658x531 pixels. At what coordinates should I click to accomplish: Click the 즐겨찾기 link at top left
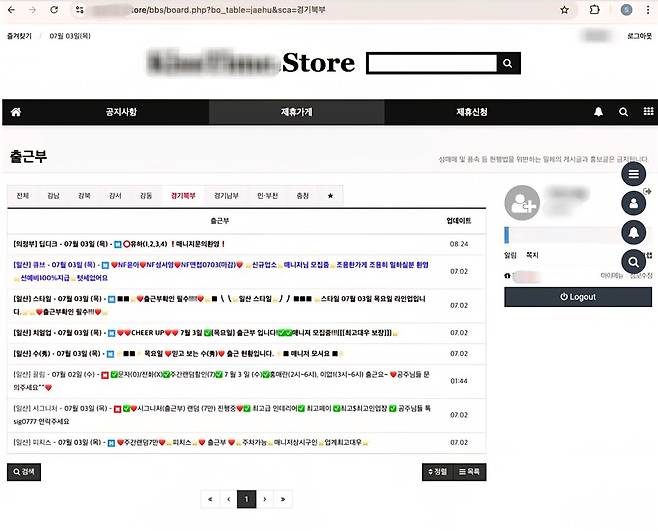point(19,36)
